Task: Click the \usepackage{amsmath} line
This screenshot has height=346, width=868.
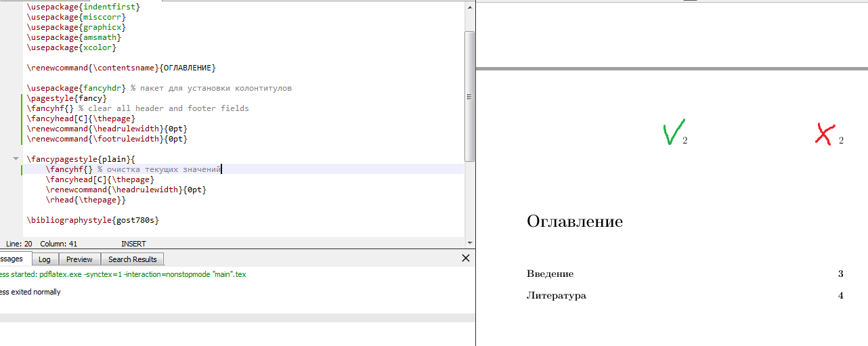Action: [74, 37]
